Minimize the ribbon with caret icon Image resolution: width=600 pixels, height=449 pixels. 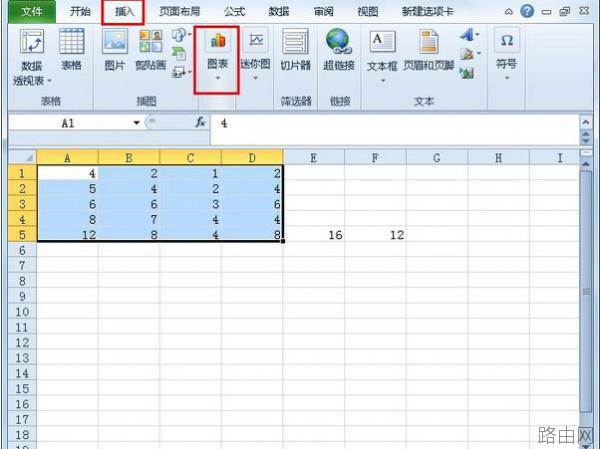(509, 12)
